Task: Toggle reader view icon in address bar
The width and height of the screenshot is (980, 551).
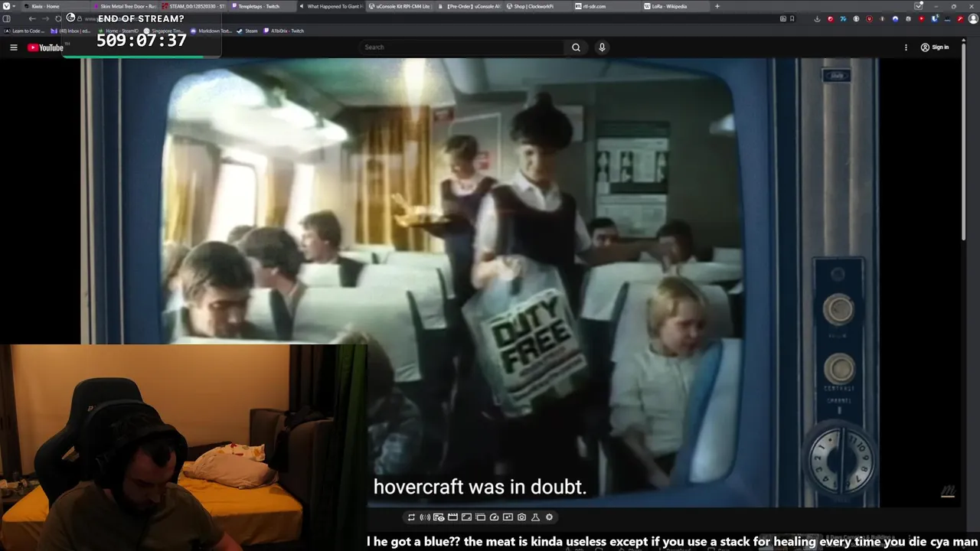Action: click(783, 18)
